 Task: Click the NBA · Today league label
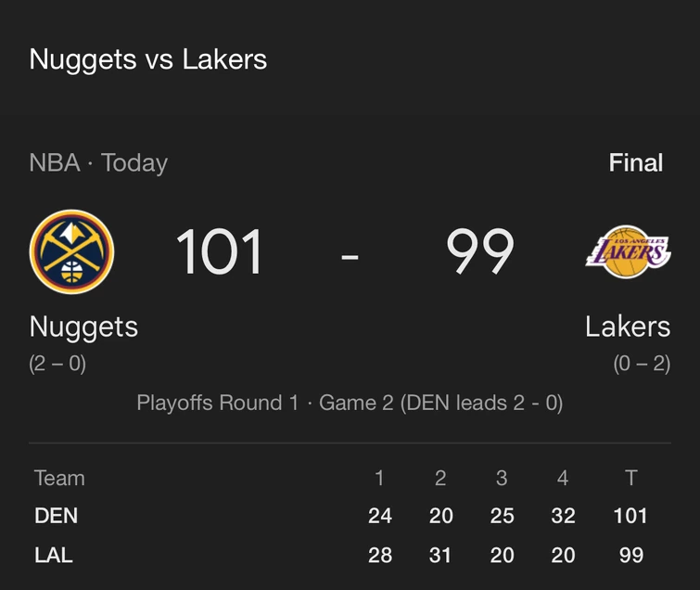click(98, 163)
